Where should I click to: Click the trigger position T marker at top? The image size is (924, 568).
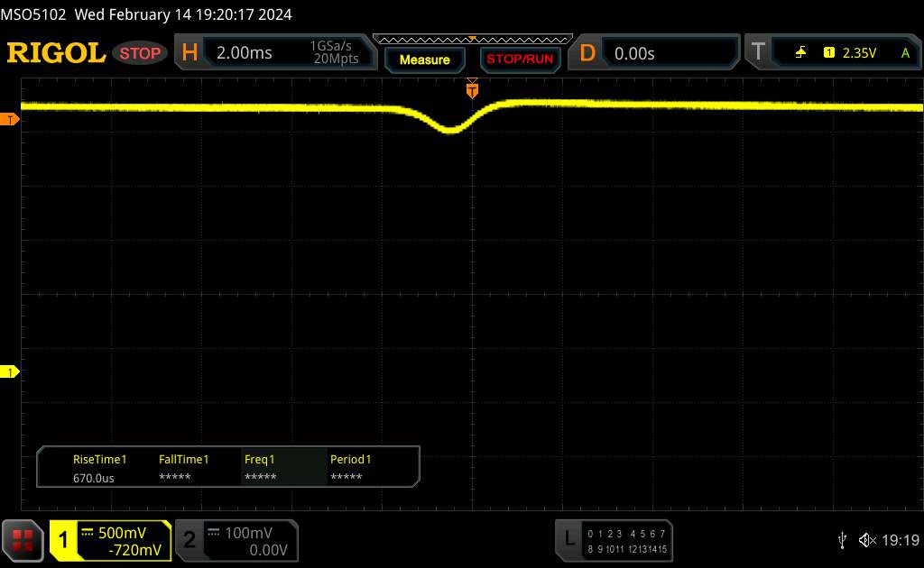[x=472, y=89]
